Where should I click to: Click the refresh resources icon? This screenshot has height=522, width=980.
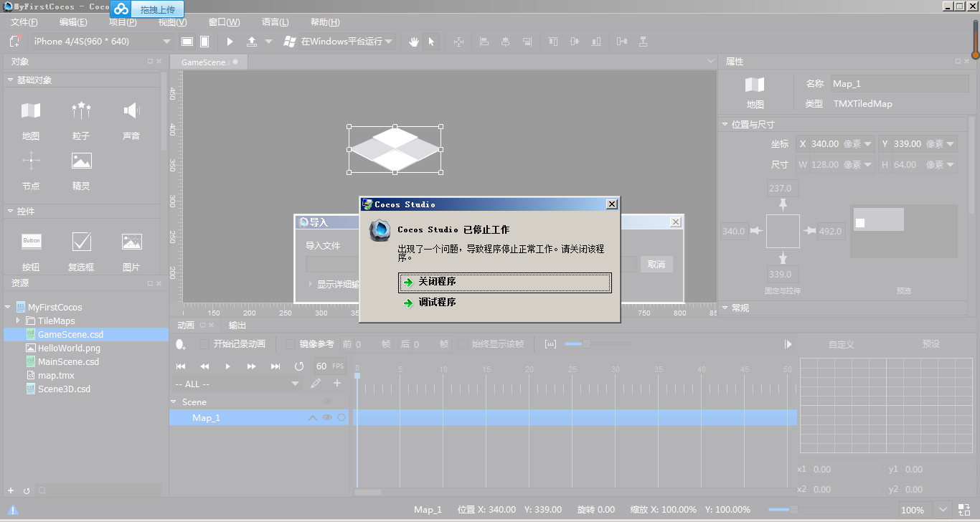pos(27,491)
